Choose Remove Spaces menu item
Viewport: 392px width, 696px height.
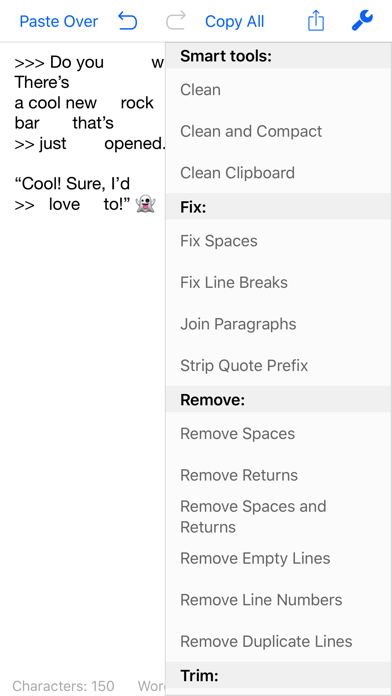point(279,434)
